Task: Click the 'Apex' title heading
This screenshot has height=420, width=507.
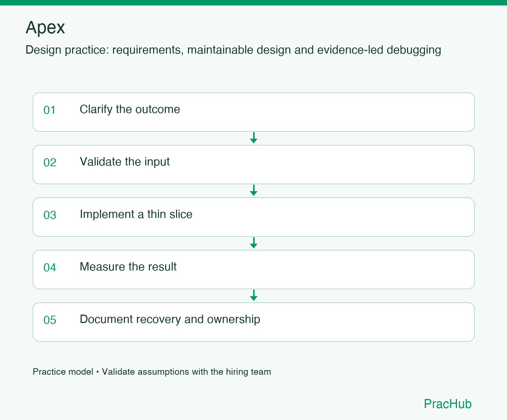Action: (x=45, y=28)
